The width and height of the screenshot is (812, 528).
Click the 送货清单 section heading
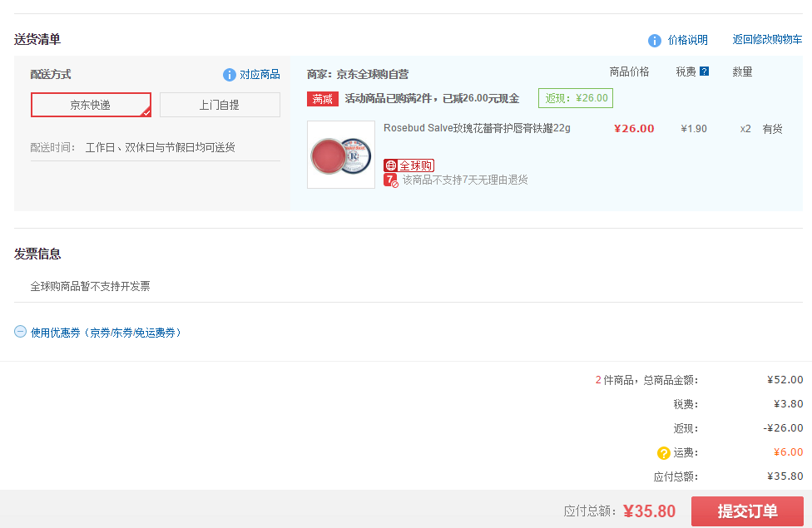click(x=37, y=39)
